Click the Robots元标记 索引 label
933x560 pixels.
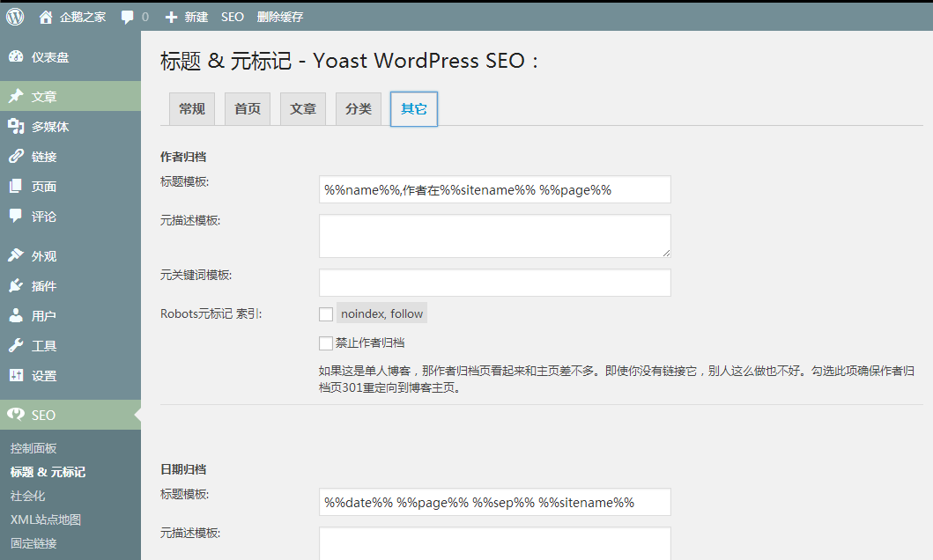click(211, 313)
